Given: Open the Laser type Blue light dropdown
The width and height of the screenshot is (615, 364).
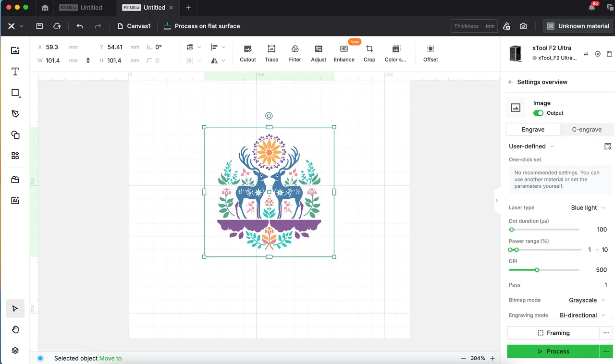Looking at the screenshot, I should coord(588,207).
